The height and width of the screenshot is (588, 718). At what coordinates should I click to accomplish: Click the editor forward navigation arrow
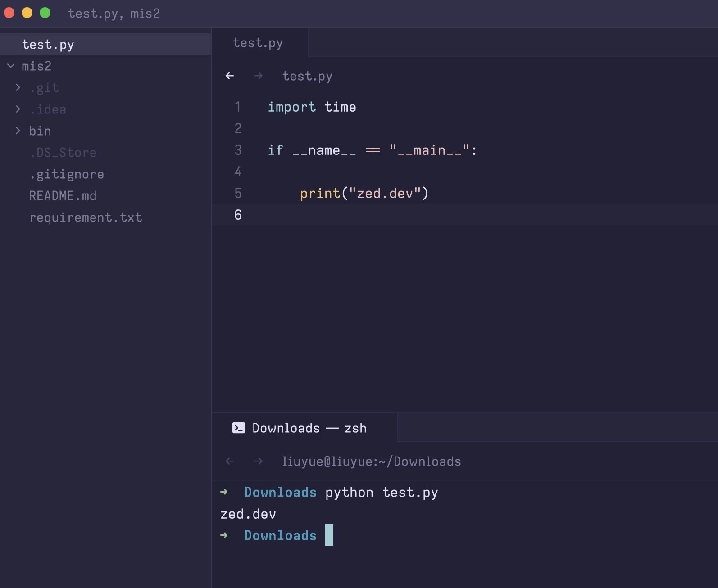click(259, 76)
